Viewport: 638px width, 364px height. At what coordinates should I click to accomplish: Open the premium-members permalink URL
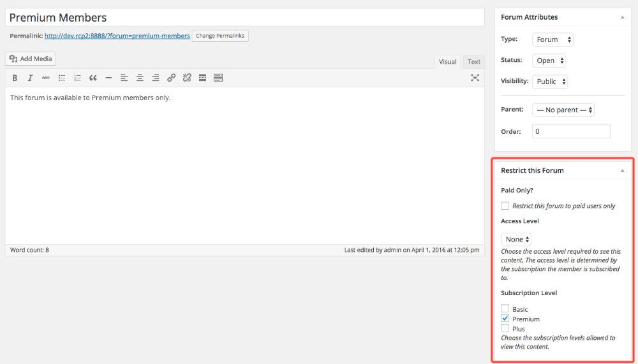[x=117, y=36]
